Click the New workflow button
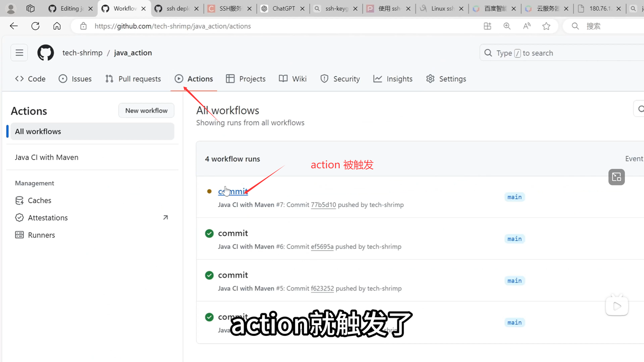This screenshot has height=362, width=644. pyautogui.click(x=146, y=111)
